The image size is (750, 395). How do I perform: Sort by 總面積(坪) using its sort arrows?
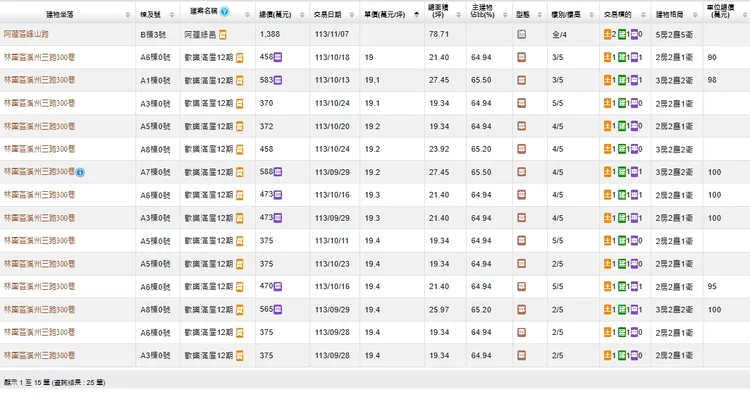click(459, 15)
